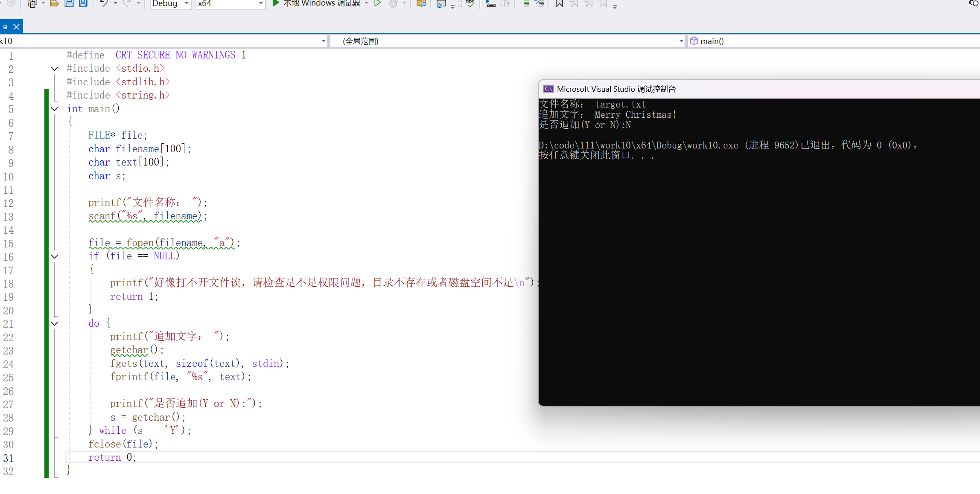Click the Open File folder icon
The height and width of the screenshot is (494, 980).
coord(54,3)
